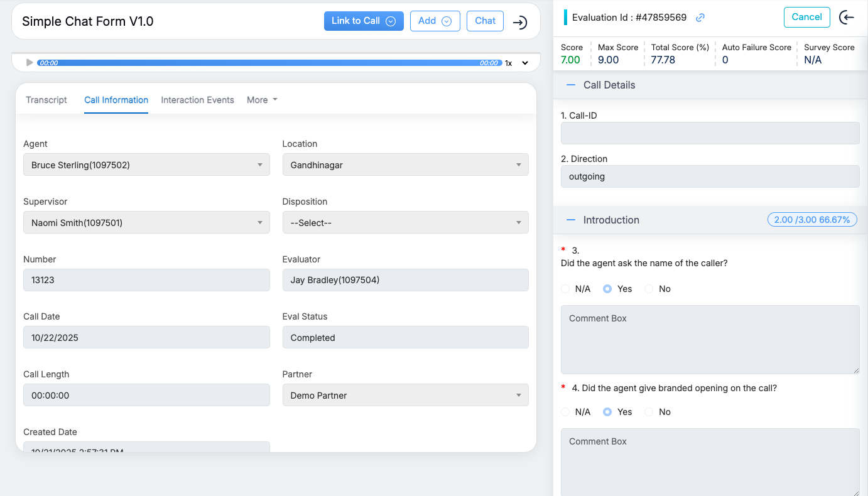Image resolution: width=868 pixels, height=496 pixels.
Task: Click the audio play triangle icon
Action: pyautogui.click(x=30, y=63)
